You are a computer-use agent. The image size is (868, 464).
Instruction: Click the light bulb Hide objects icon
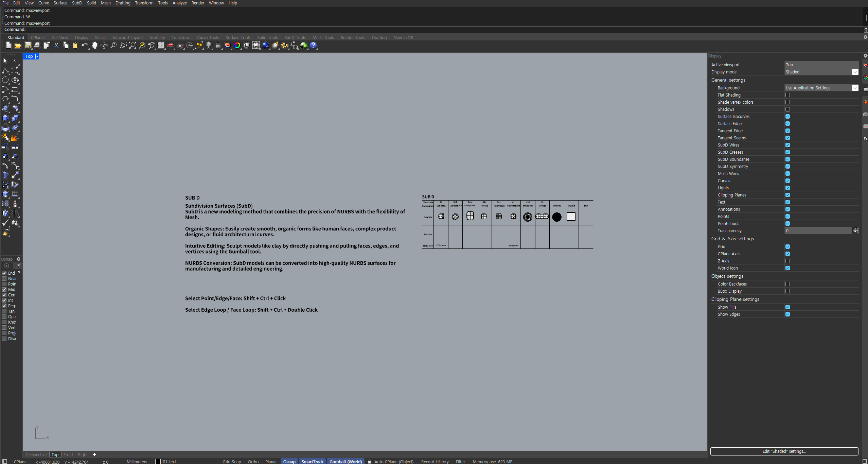(x=209, y=46)
